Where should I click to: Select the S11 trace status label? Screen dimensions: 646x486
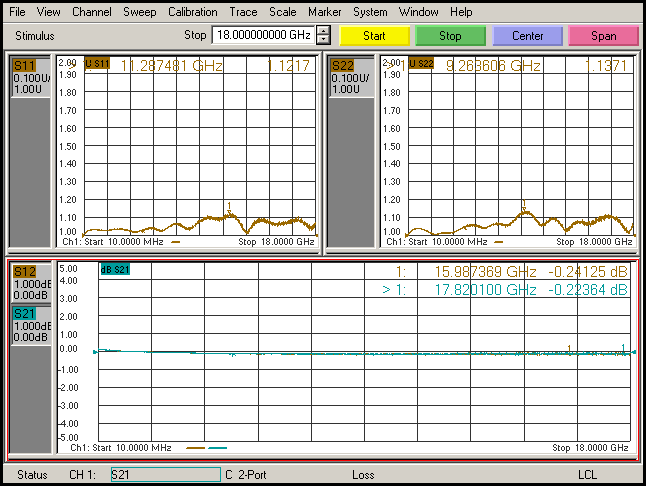coord(24,66)
